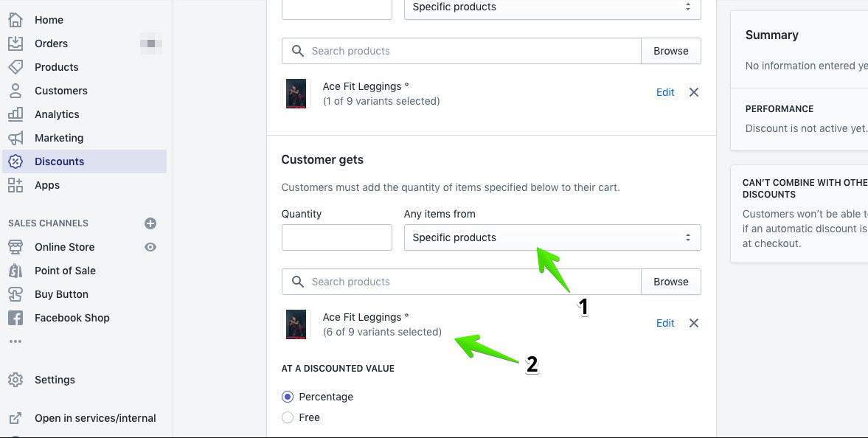Click Browse button in Customer gets section
Image resolution: width=868 pixels, height=438 pixels.
click(670, 282)
